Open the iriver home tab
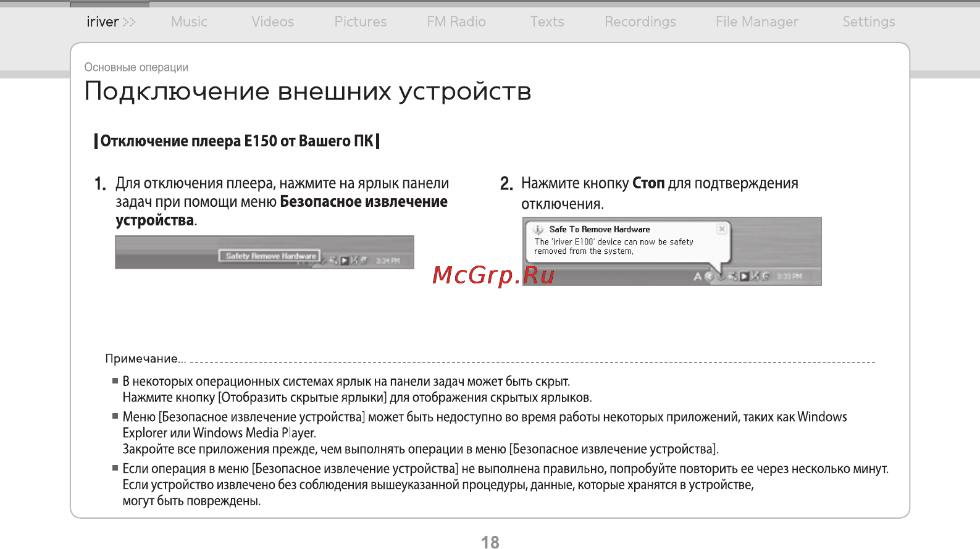 point(111,22)
